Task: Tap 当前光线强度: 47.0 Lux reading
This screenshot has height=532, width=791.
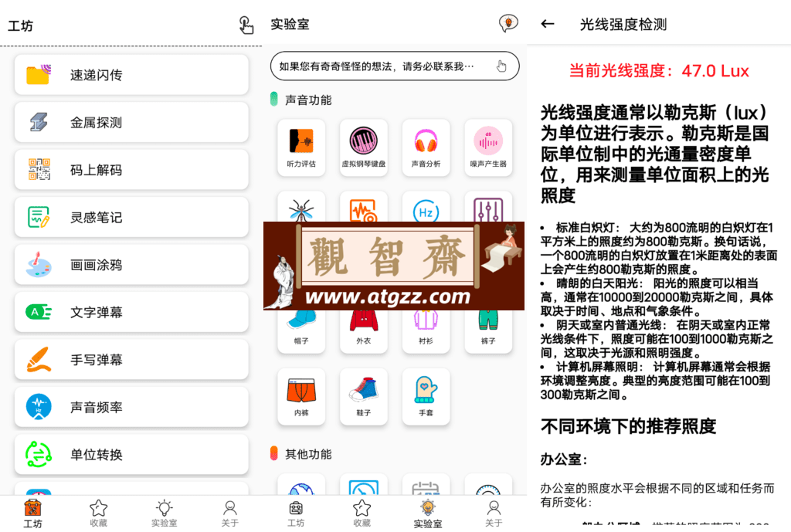Action: pyautogui.click(x=659, y=70)
